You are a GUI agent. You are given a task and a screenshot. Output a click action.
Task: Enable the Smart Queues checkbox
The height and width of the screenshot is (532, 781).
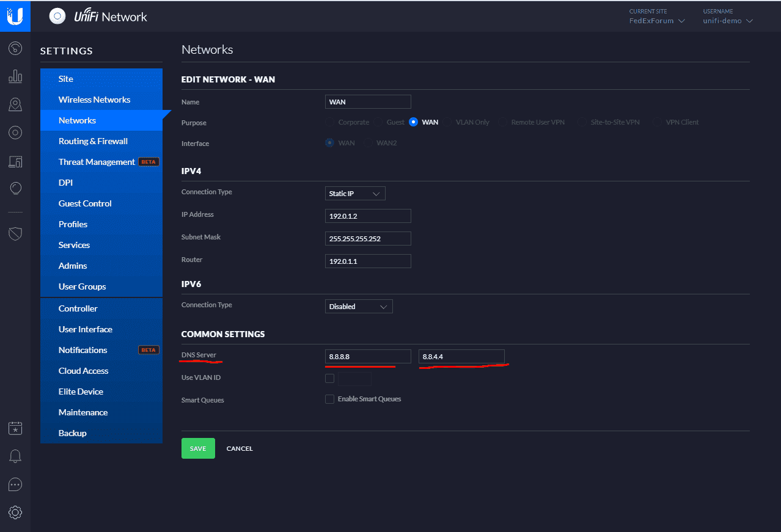point(330,399)
